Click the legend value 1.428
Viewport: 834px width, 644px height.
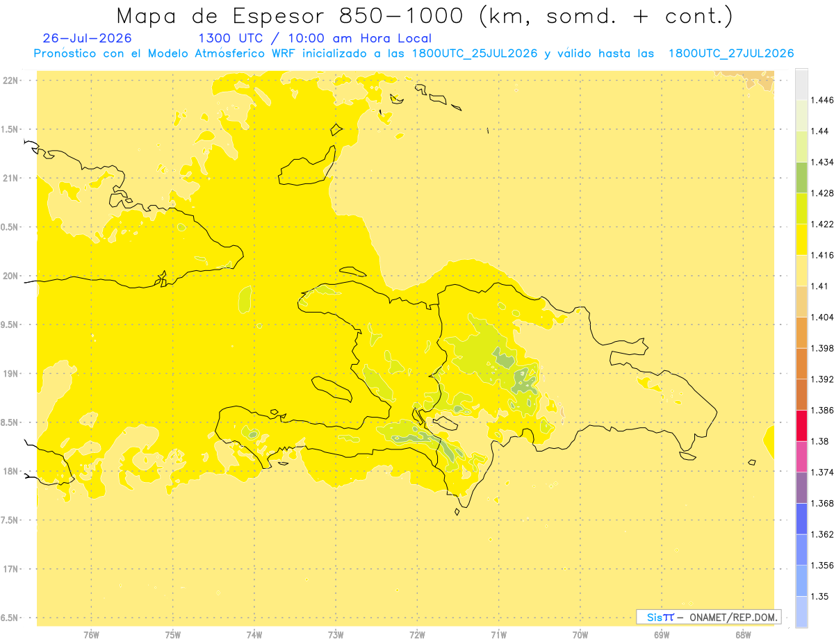(822, 192)
